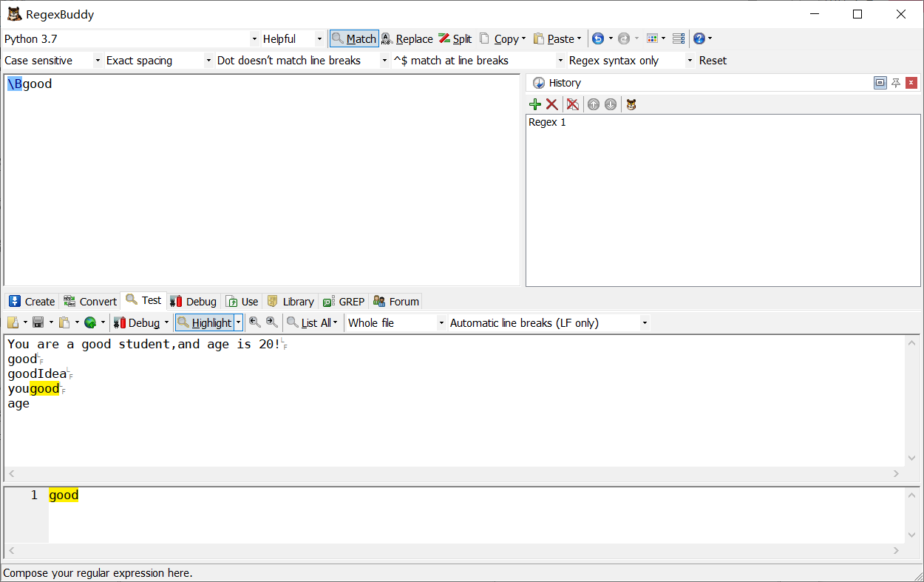The width and height of the screenshot is (924, 582).
Task: Close the History panel
Action: point(911,83)
